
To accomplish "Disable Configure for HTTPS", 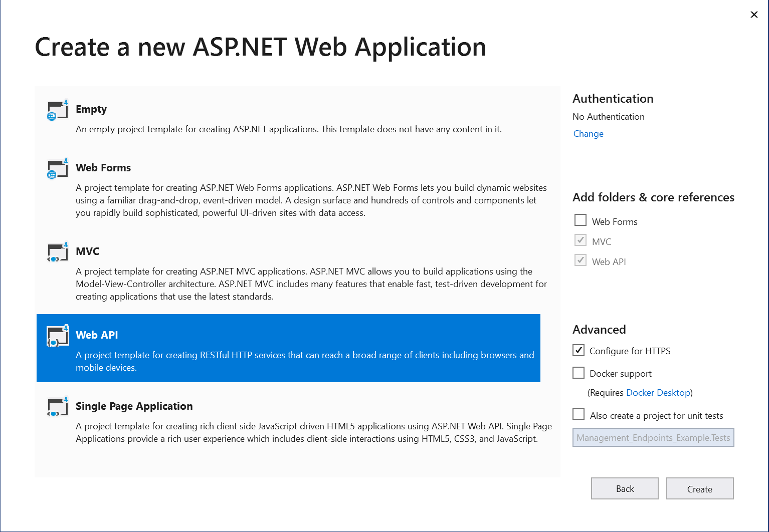I will pyautogui.click(x=578, y=350).
